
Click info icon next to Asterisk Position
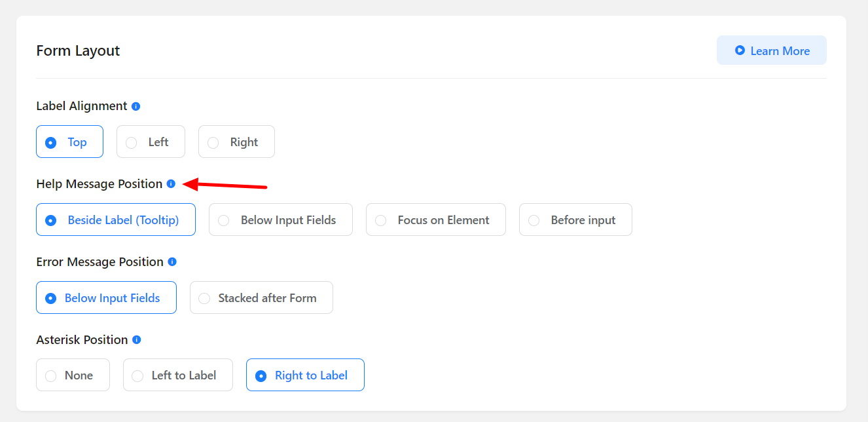137,340
